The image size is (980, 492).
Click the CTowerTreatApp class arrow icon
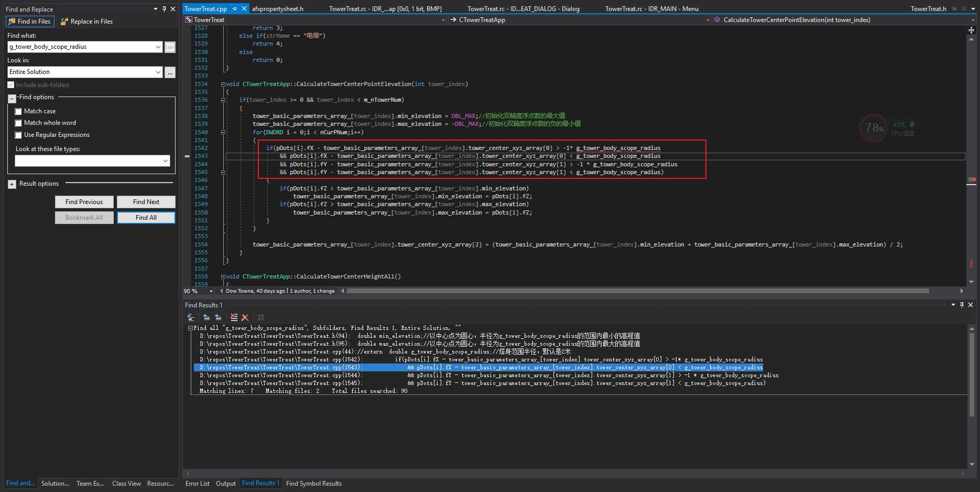(x=453, y=20)
